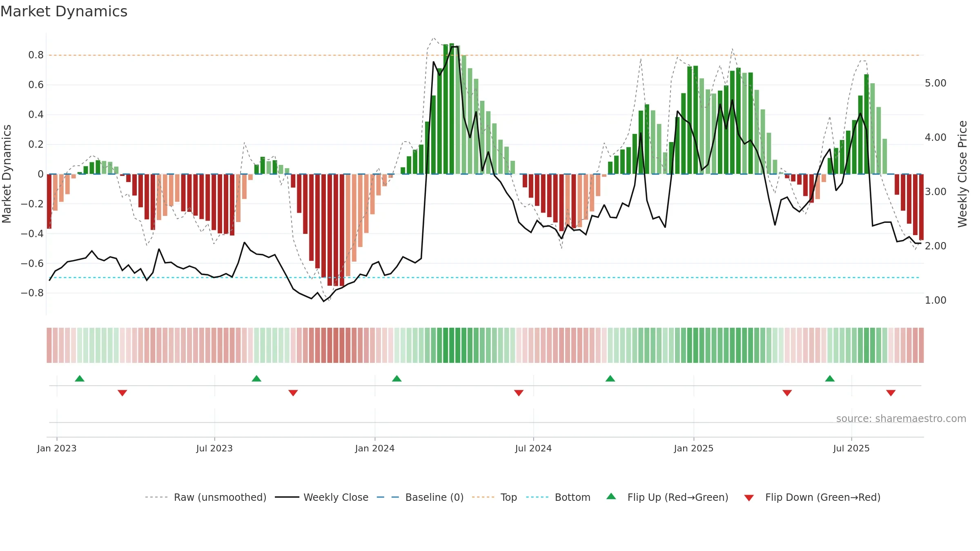
Task: Toggle the Bottom legend entry
Action: [558, 497]
